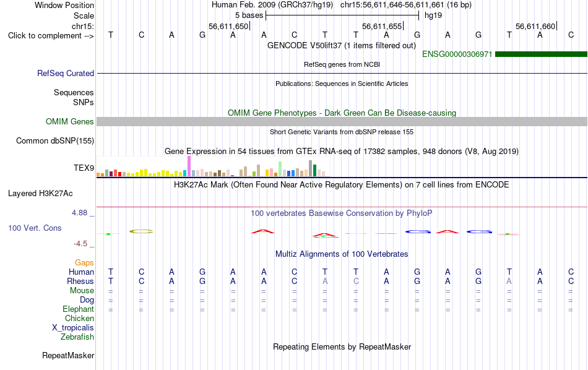This screenshot has height=370, width=588.
Task: Open the OMIM Genes track label
Action: pos(69,121)
